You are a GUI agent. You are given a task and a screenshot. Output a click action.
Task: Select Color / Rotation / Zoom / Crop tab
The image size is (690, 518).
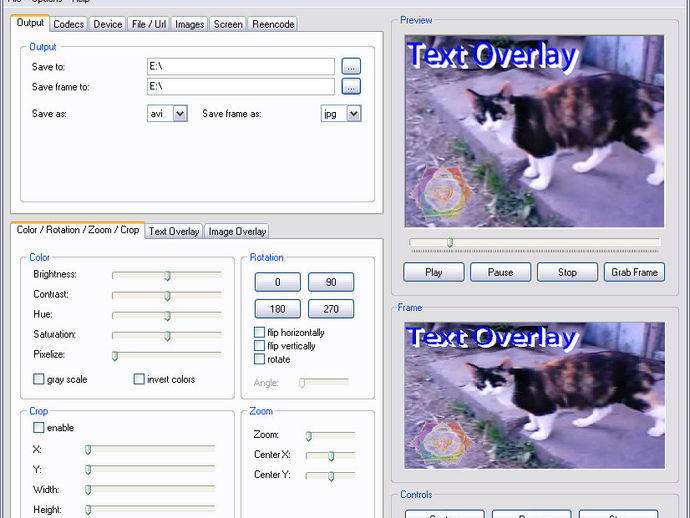(x=77, y=230)
